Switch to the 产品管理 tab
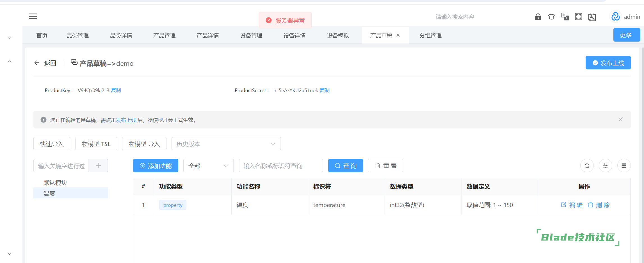Screen dimensions: 644x263 point(164,35)
